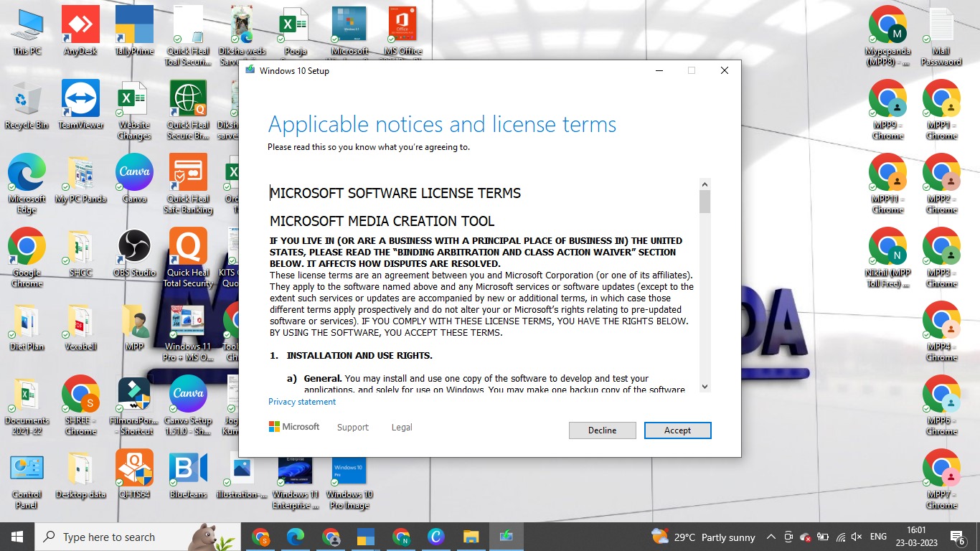The image size is (980, 551).
Task: Decline the license terms
Action: [602, 430]
